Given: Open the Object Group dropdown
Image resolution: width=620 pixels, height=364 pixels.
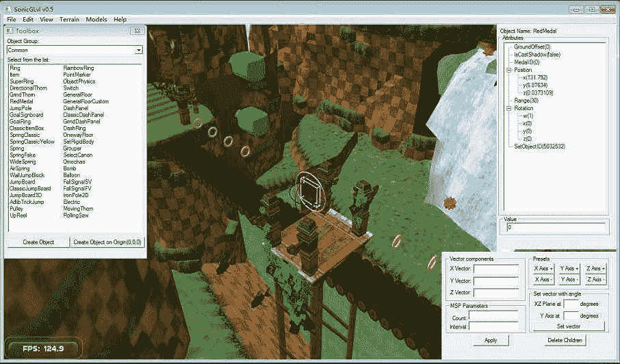Looking at the screenshot, I should tap(138, 50).
